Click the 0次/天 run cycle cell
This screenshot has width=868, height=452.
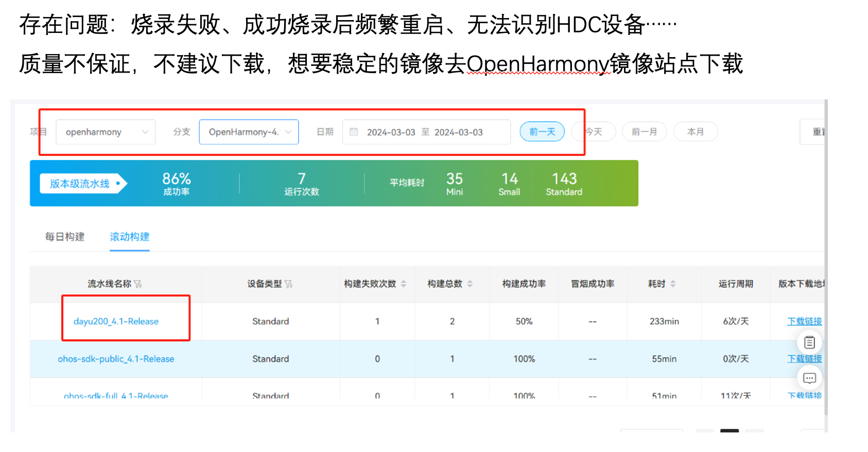point(736,359)
